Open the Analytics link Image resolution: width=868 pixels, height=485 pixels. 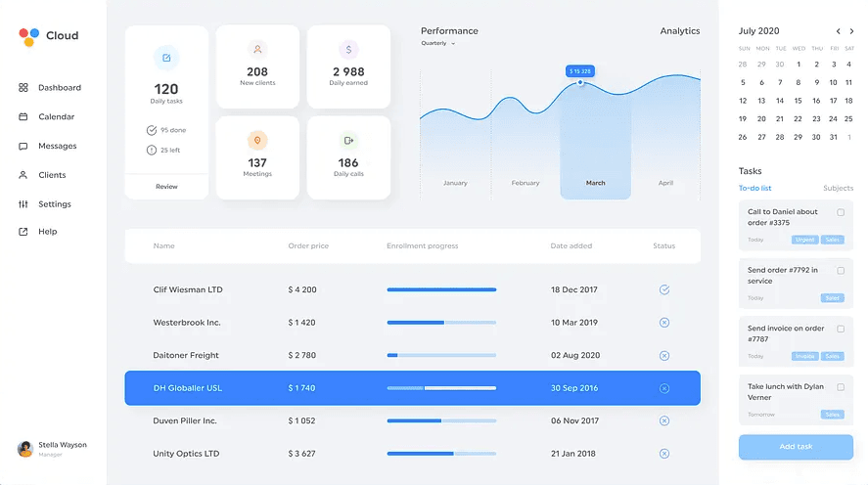680,31
